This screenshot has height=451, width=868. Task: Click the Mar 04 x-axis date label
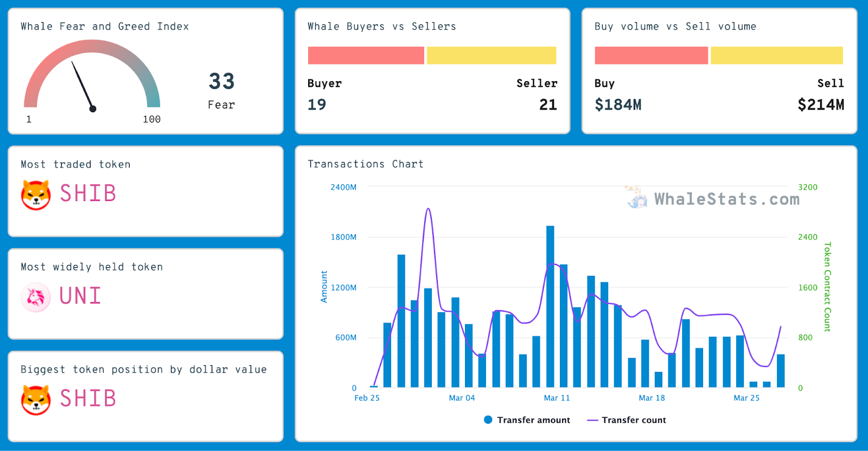[462, 398]
